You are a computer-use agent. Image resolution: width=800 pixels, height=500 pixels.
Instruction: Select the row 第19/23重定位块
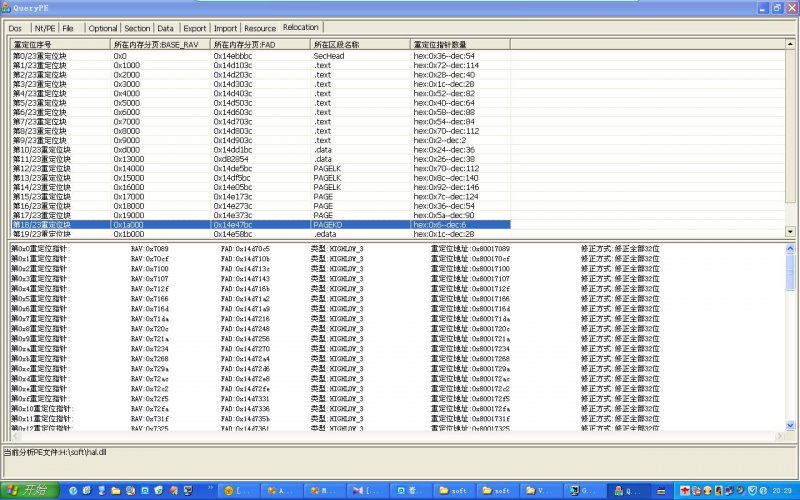pyautogui.click(x=260, y=234)
